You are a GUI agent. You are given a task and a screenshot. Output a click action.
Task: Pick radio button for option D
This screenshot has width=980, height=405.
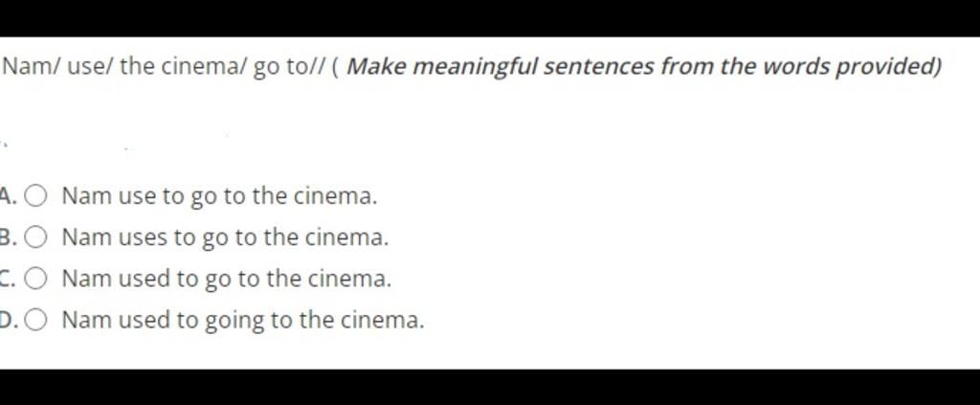tap(35, 320)
